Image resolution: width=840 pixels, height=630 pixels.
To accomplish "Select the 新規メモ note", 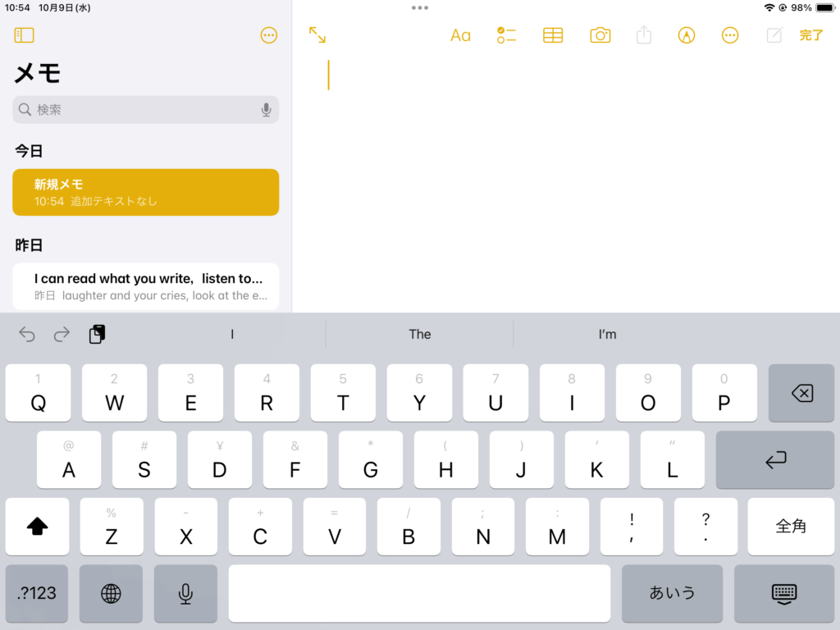I will tap(146, 192).
